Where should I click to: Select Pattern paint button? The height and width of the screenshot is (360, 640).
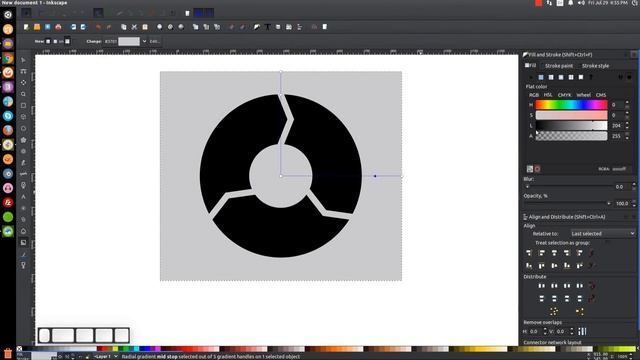(571, 77)
